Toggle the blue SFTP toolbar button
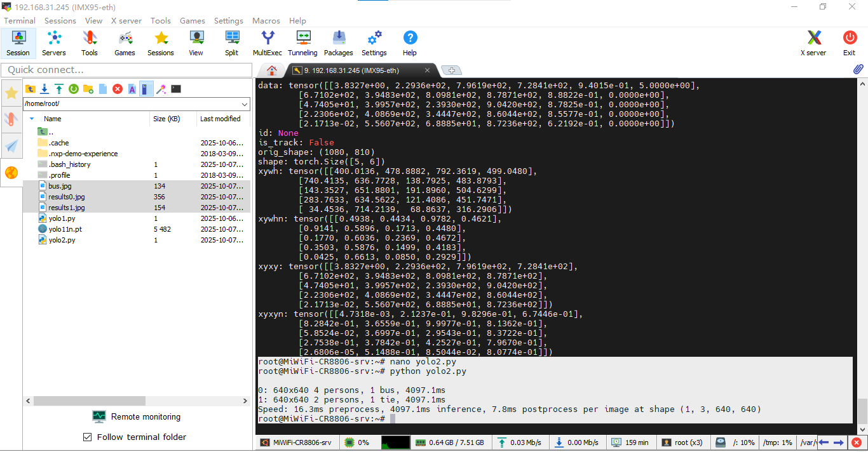This screenshot has height=452, width=868. (x=147, y=89)
